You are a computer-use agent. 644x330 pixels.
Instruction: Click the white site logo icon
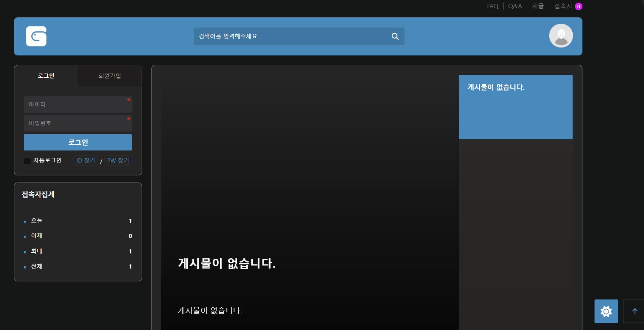36,36
